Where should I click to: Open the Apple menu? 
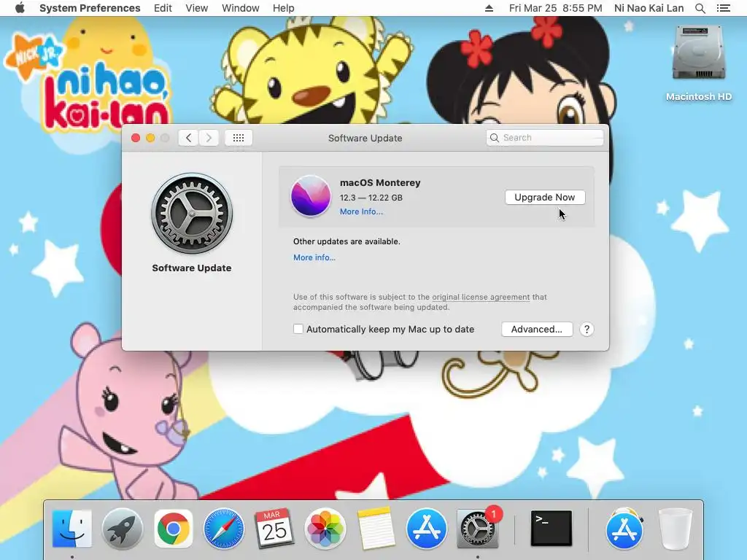point(20,8)
